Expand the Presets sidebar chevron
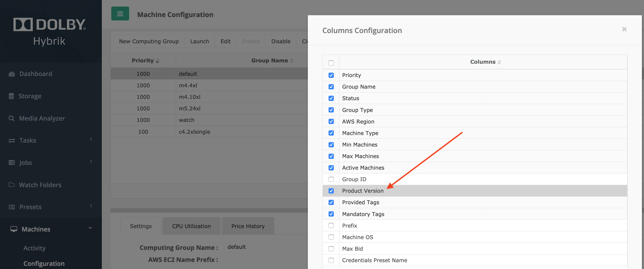This screenshot has width=644, height=269. tap(91, 206)
